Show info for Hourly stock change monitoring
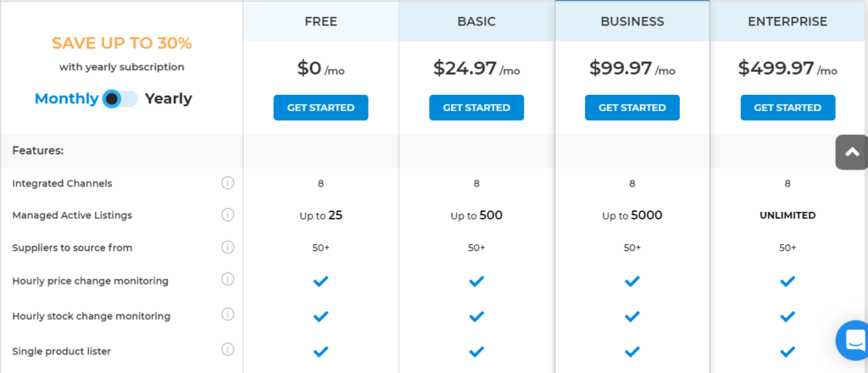The image size is (868, 373). click(x=227, y=315)
